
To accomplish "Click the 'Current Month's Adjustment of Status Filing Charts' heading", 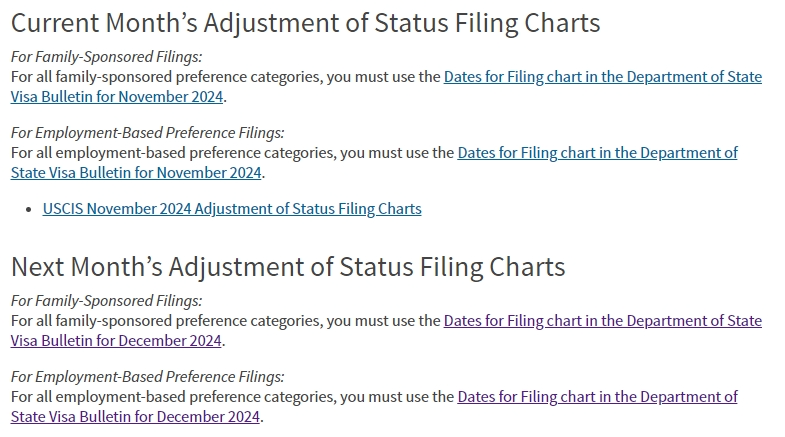I will (x=305, y=23).
